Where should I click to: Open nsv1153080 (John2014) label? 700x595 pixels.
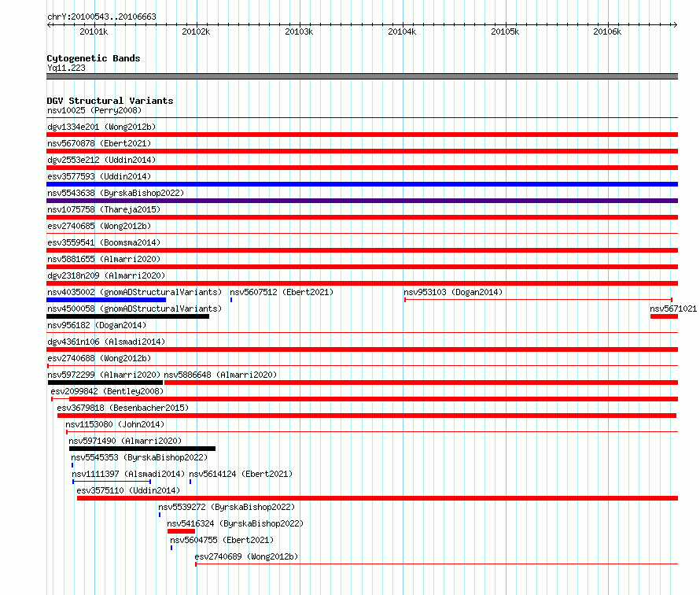(115, 424)
